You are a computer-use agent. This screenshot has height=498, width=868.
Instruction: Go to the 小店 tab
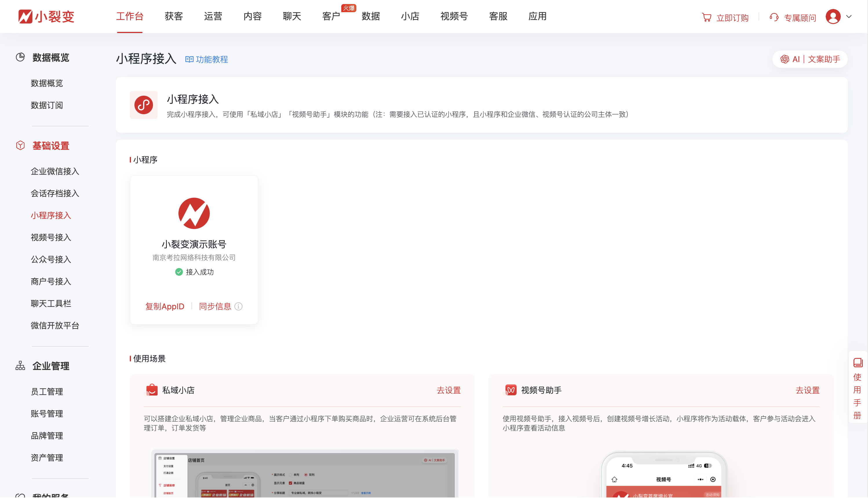(410, 16)
